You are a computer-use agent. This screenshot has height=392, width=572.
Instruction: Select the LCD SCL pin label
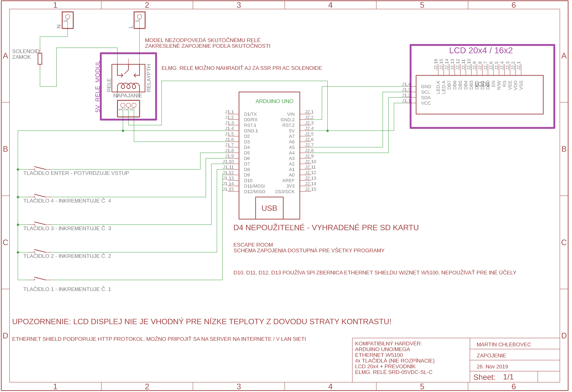tap(425, 92)
